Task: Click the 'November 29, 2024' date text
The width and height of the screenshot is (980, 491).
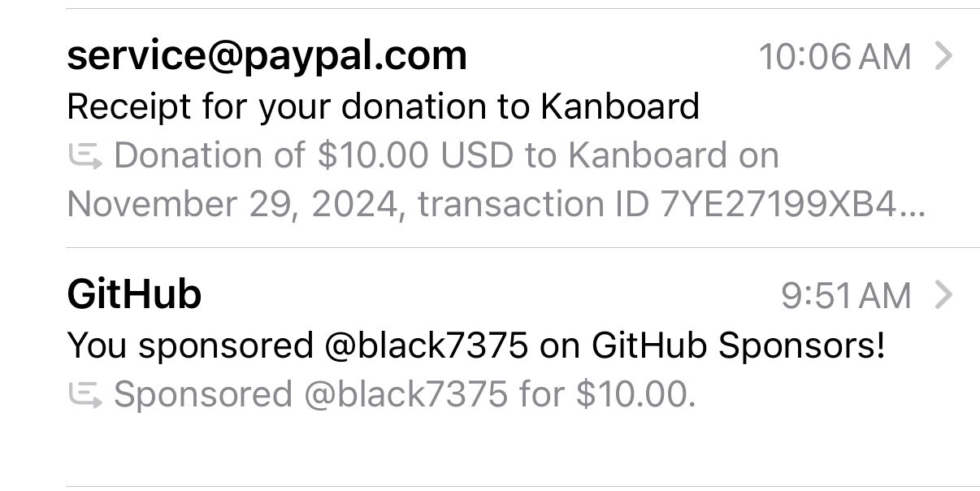Action: (234, 204)
